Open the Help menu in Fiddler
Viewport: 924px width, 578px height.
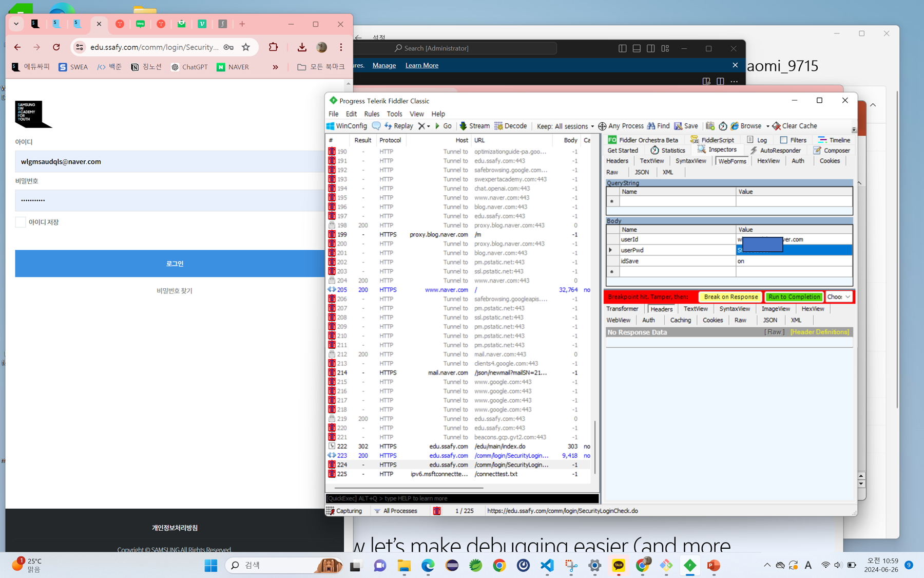438,114
